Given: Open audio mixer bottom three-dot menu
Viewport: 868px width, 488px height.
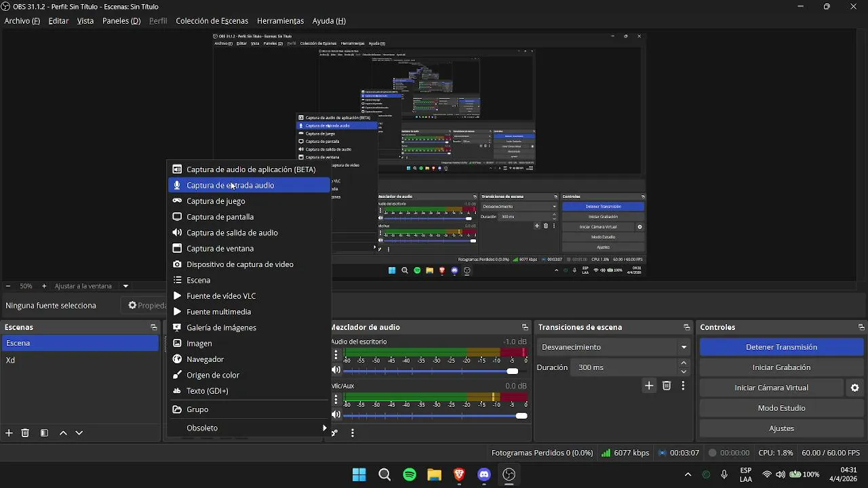Looking at the screenshot, I should 353,432.
